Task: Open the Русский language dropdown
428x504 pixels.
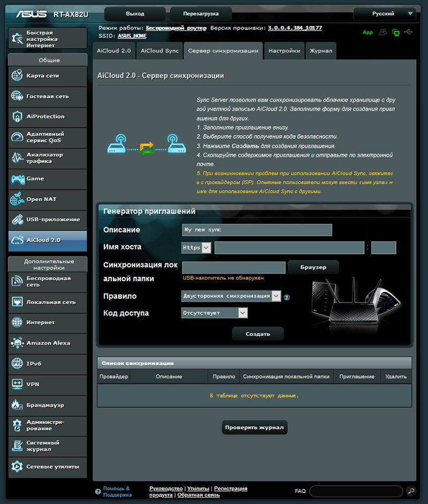Action: point(384,14)
